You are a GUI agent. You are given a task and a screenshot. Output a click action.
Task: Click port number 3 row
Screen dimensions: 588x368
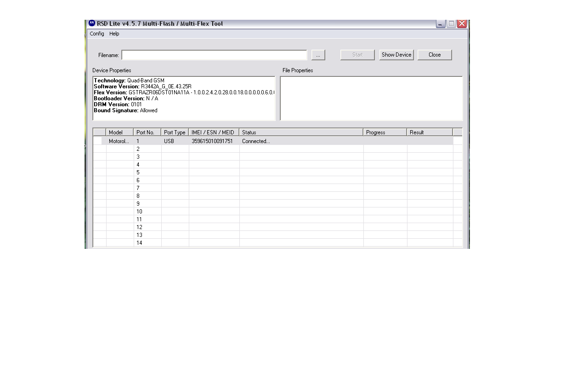coord(277,157)
